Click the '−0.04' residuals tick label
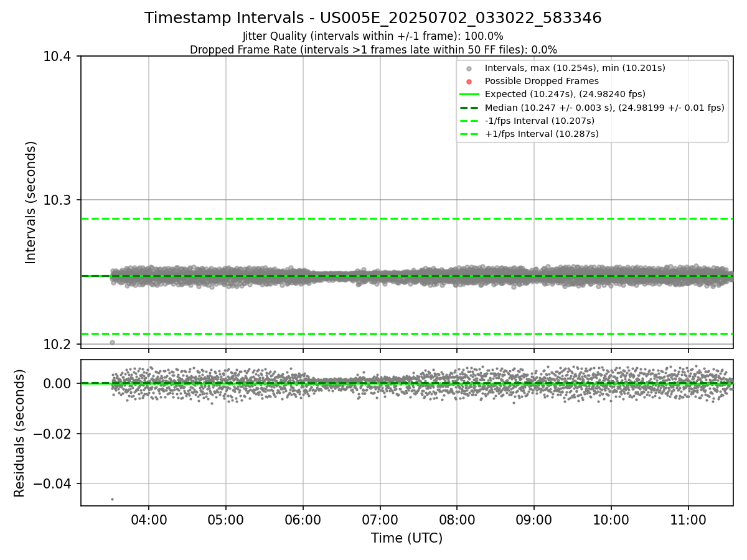747x560 pixels. [x=53, y=483]
